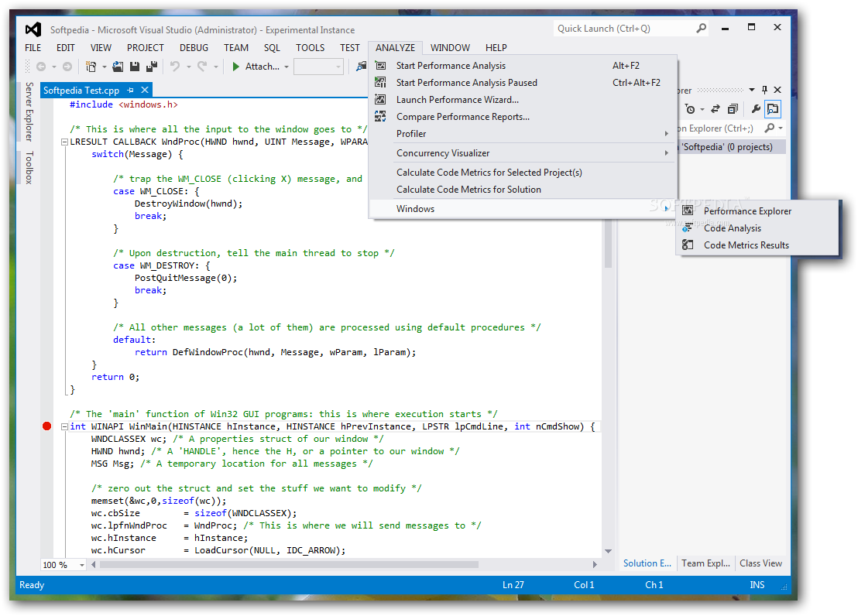Switch to the Class View tab
The height and width of the screenshot is (616, 858).
(x=760, y=563)
